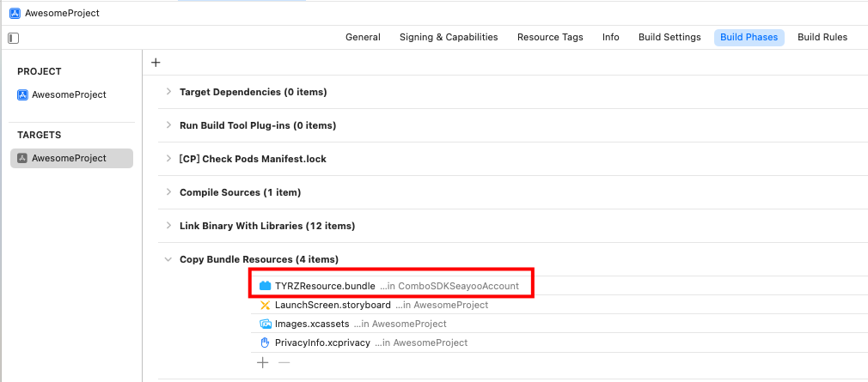Click Copy Bundle Resources (4 items) title
The width and height of the screenshot is (868, 382).
point(259,259)
